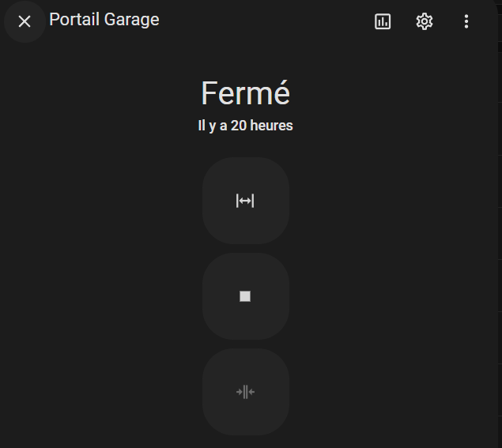View last-changed relative time under Fermé
502x448 pixels.
[246, 126]
